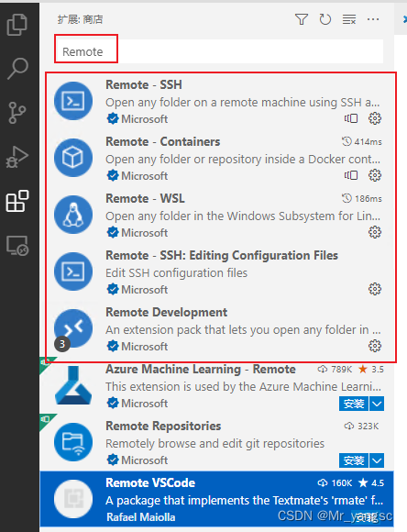Expand install options for Azure Machine Learning

click(x=377, y=404)
